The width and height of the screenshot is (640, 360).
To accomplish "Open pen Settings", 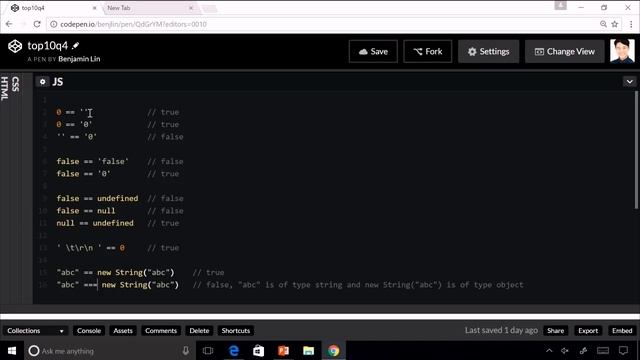I will (488, 51).
